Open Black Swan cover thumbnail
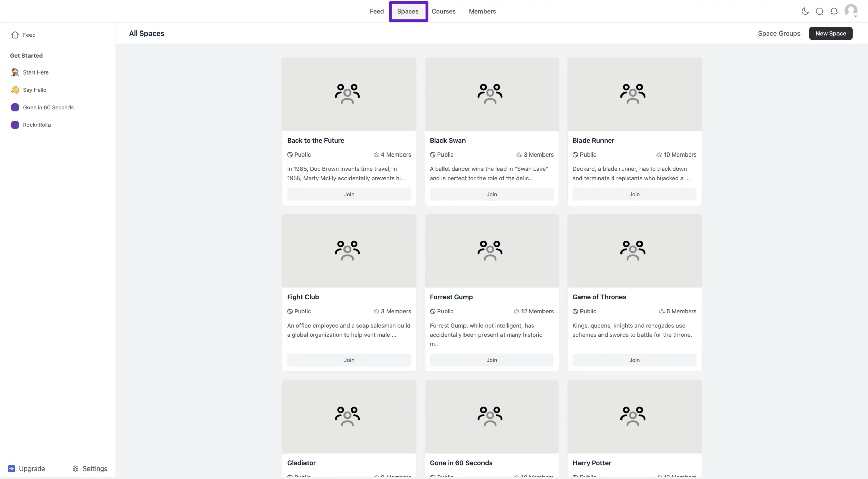This screenshot has height=479, width=868. [x=492, y=94]
